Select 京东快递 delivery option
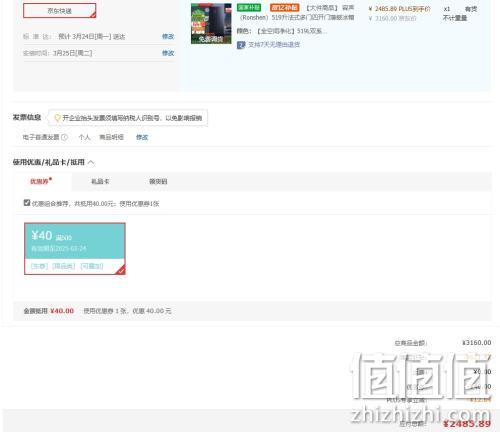 (x=60, y=11)
